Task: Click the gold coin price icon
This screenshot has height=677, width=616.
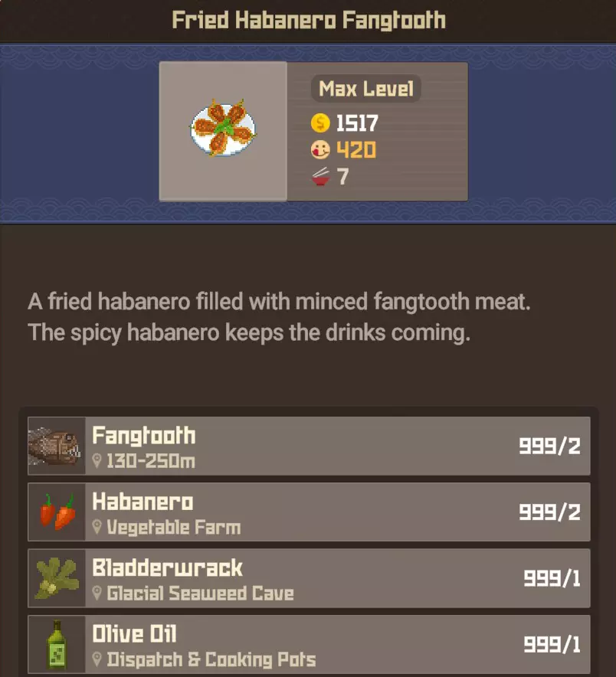Action: click(x=320, y=123)
